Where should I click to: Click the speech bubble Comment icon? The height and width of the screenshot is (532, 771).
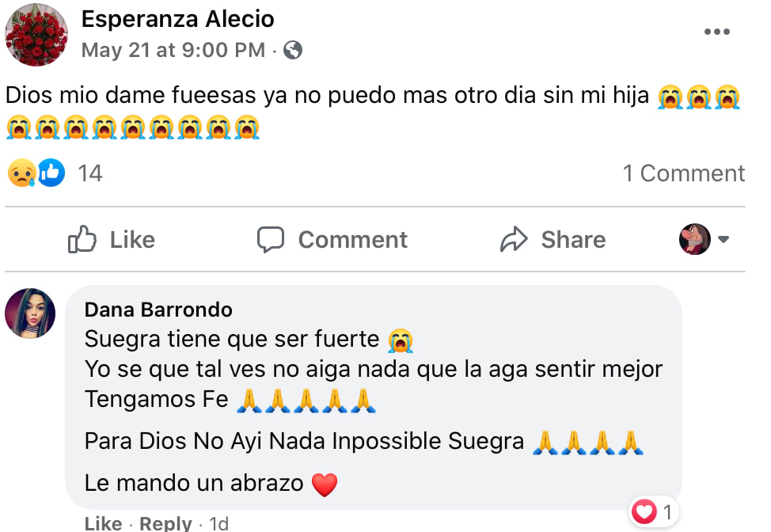click(271, 239)
